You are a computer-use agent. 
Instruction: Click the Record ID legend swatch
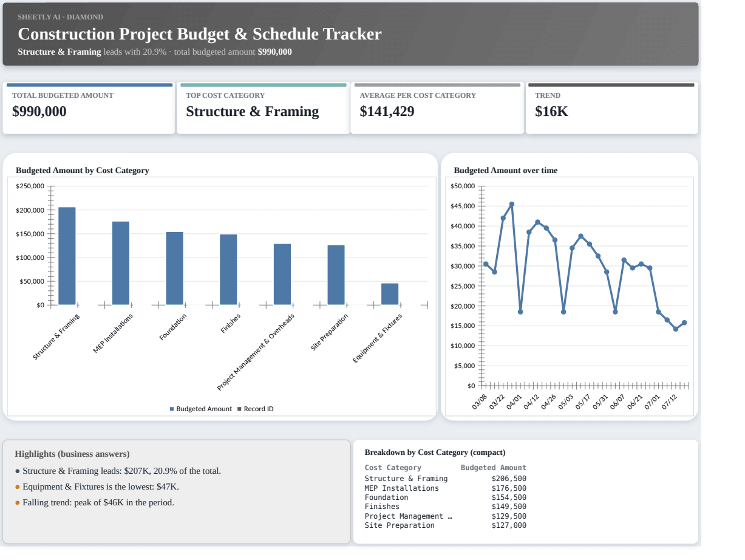239,409
